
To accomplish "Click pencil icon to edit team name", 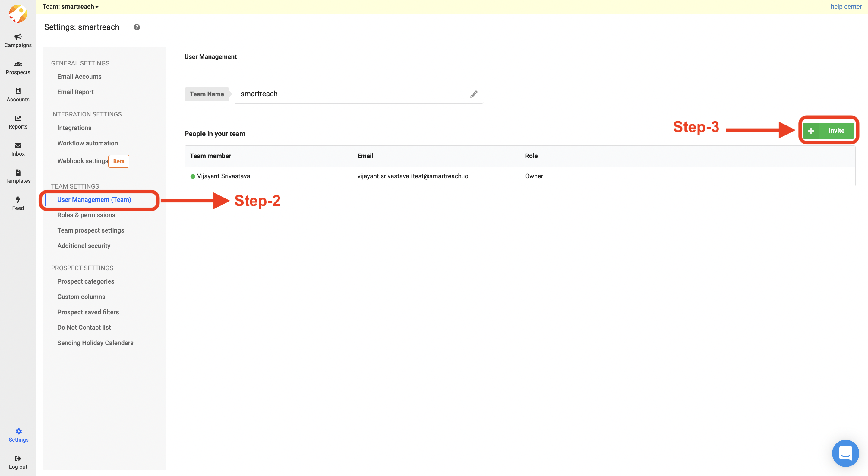I will (x=474, y=94).
